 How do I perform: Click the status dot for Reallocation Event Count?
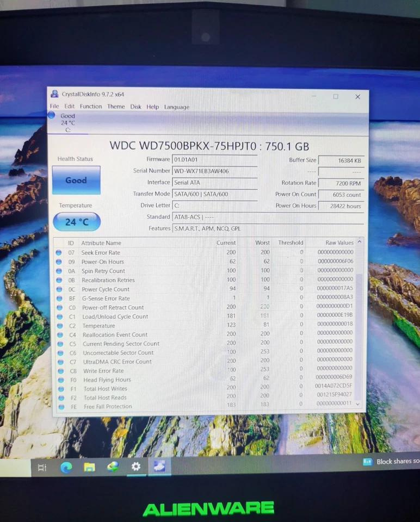point(60,334)
